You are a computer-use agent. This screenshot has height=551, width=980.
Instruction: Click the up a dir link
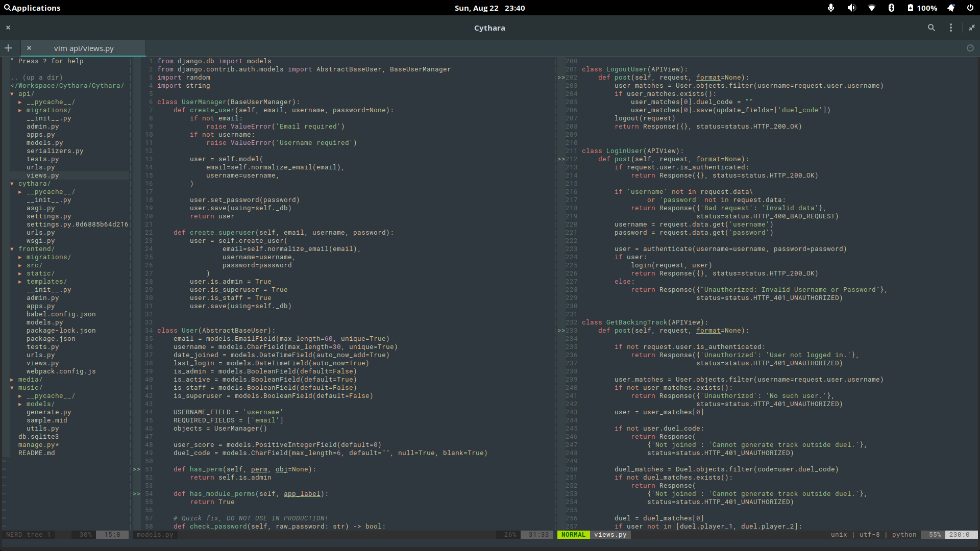(37, 78)
